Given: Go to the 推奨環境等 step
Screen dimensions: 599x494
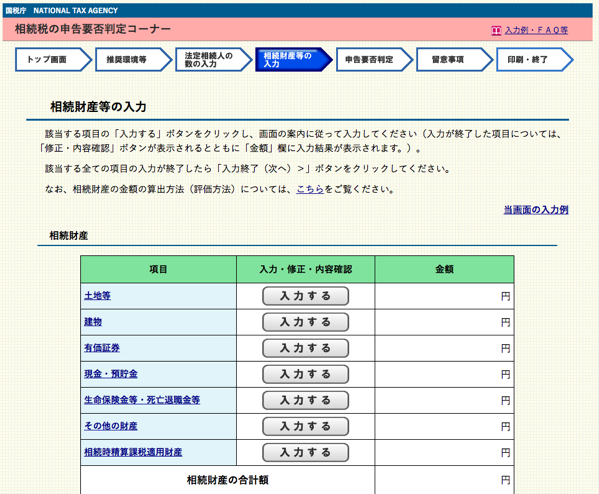Looking at the screenshot, I should point(133,60).
